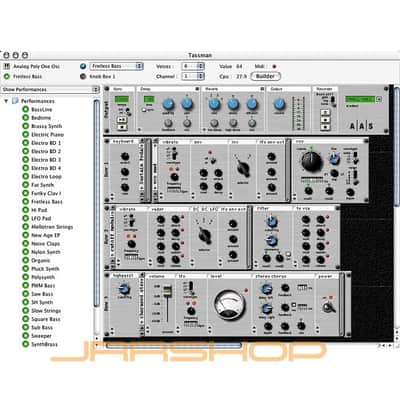400x400 pixels.
Task: Click the green tempo display in the Sync module
Action: (x=122, y=99)
